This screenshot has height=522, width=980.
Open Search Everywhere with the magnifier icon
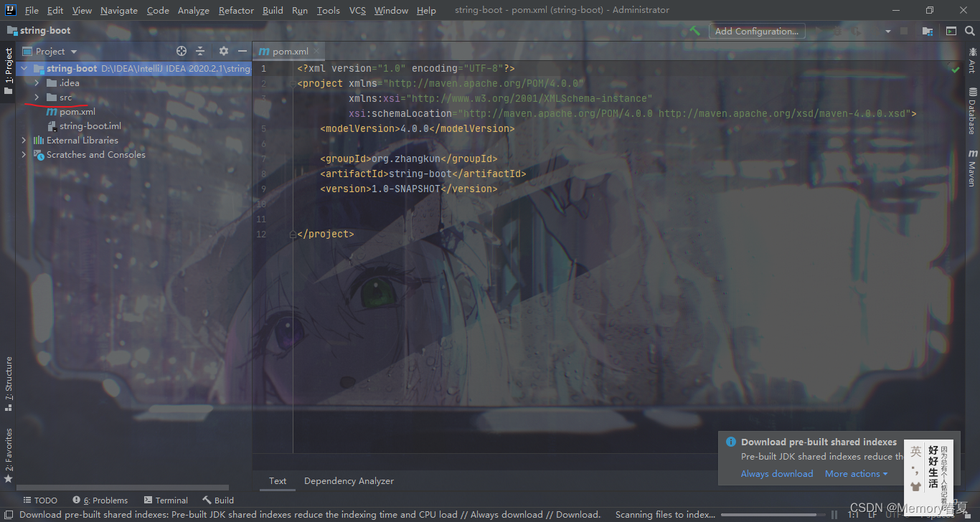click(970, 31)
